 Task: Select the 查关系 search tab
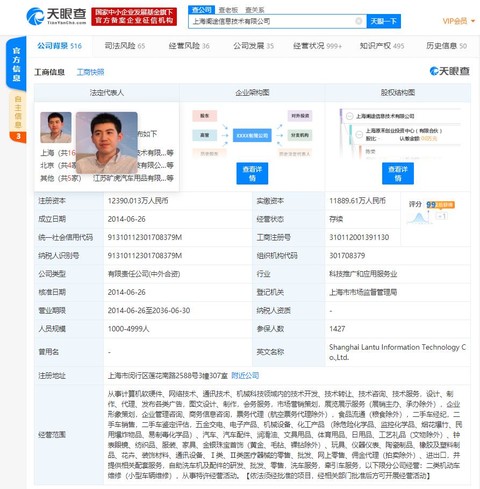point(255,10)
